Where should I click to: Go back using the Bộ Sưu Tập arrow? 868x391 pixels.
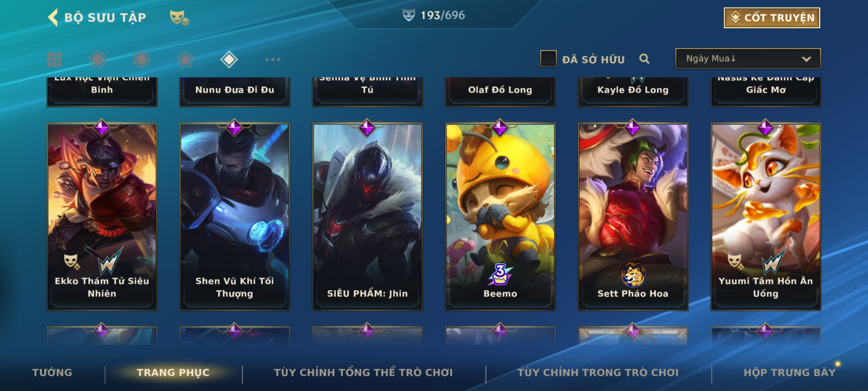[x=53, y=17]
